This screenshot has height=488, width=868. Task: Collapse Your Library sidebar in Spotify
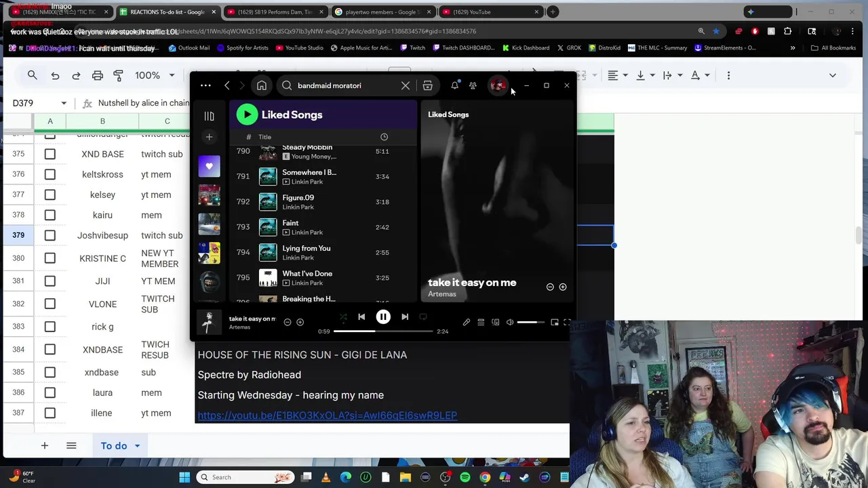point(209,116)
